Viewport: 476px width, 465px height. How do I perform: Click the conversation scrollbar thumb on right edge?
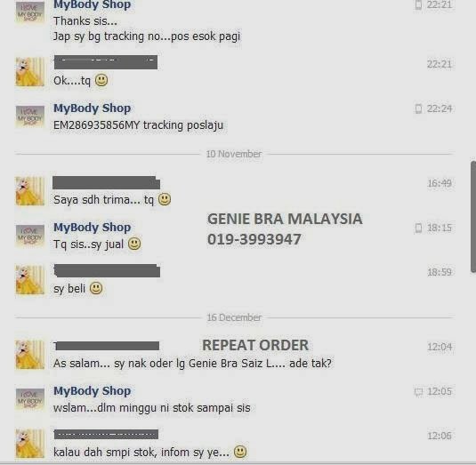[x=473, y=217]
